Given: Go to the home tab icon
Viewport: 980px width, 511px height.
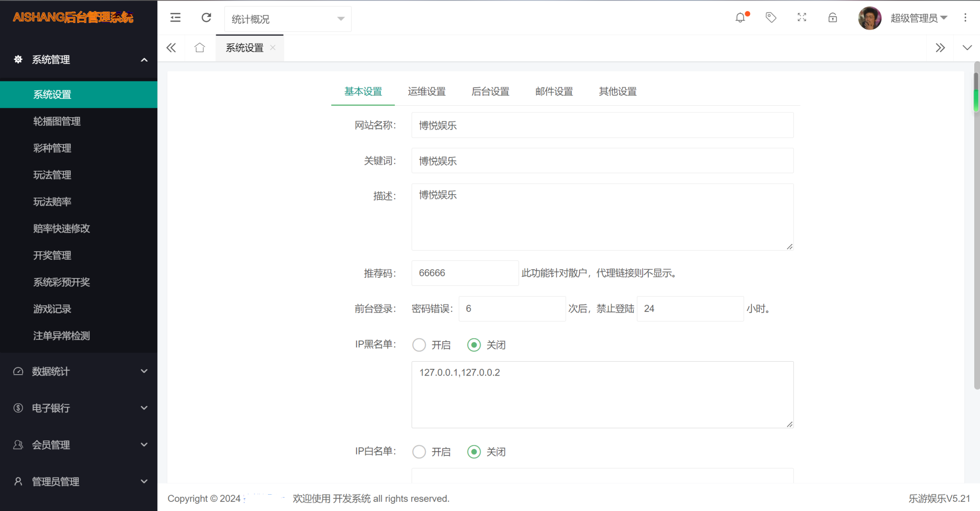Looking at the screenshot, I should [x=200, y=48].
